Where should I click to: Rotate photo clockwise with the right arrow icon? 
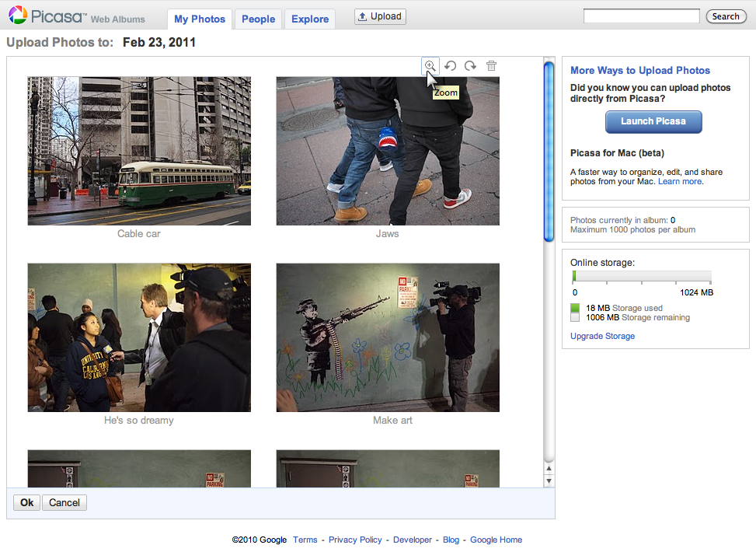click(x=470, y=66)
